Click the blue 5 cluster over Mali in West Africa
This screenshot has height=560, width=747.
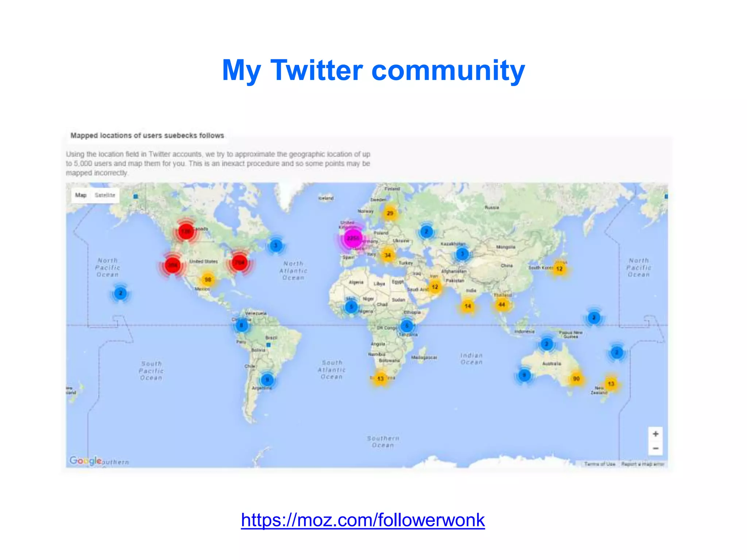click(351, 307)
